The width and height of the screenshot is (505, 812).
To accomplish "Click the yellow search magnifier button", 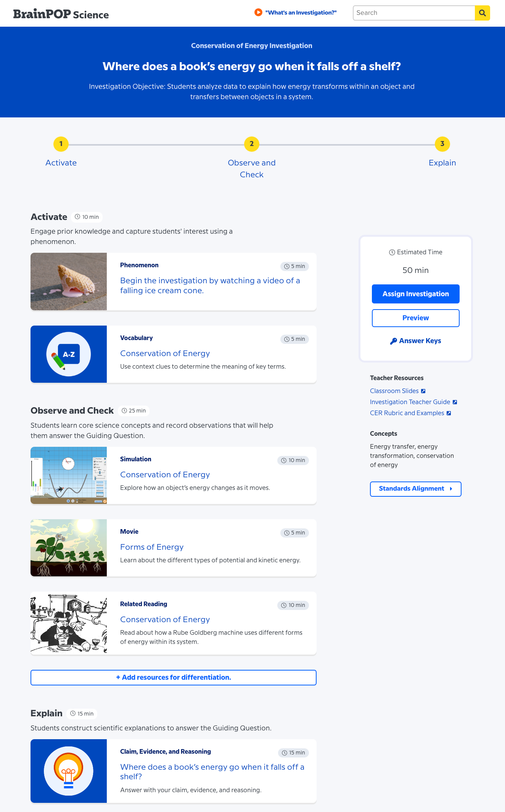I will coord(482,13).
